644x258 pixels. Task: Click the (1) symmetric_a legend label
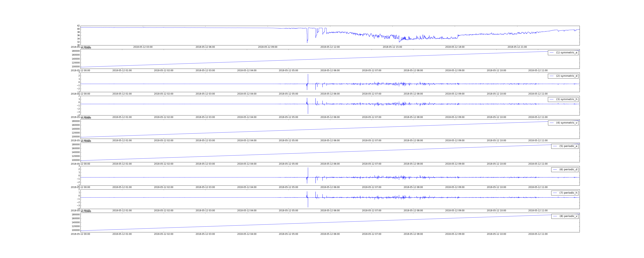pos(566,53)
